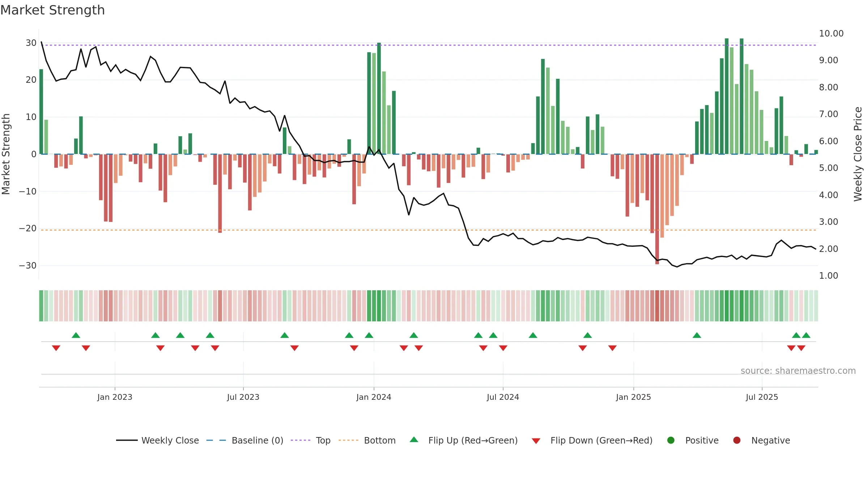
Task: Click the 8.00 price axis tick
Action: [829, 87]
